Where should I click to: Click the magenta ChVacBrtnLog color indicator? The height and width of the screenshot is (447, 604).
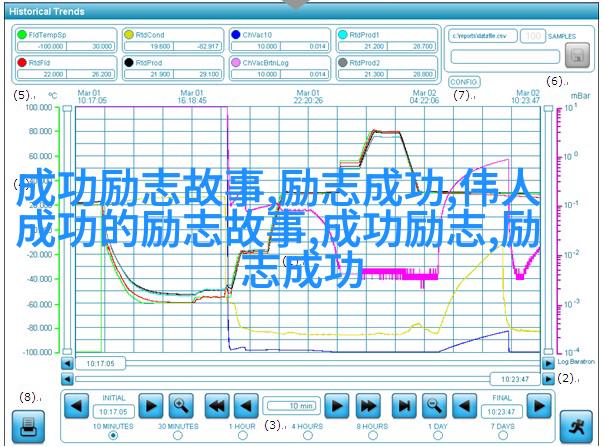(x=236, y=62)
